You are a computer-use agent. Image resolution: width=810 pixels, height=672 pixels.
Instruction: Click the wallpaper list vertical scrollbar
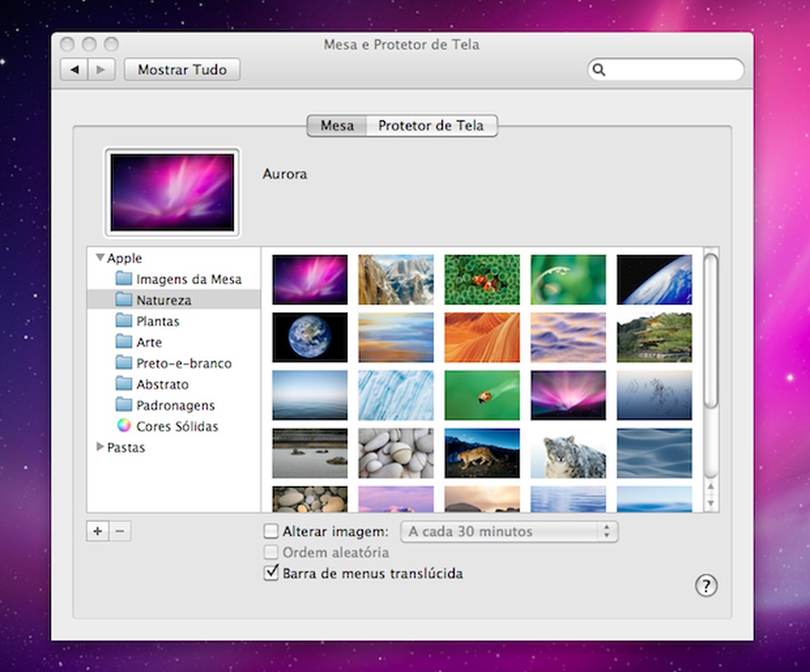[710, 329]
